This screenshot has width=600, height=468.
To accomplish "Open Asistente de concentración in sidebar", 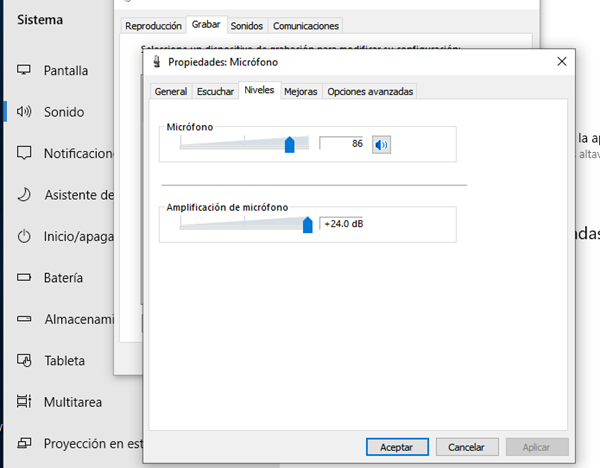I will [79, 195].
